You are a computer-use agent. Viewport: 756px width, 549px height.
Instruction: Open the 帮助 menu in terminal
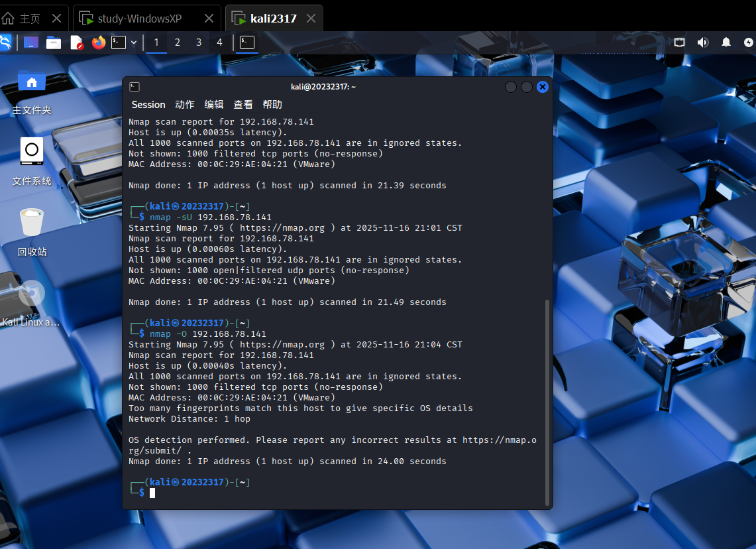click(272, 105)
